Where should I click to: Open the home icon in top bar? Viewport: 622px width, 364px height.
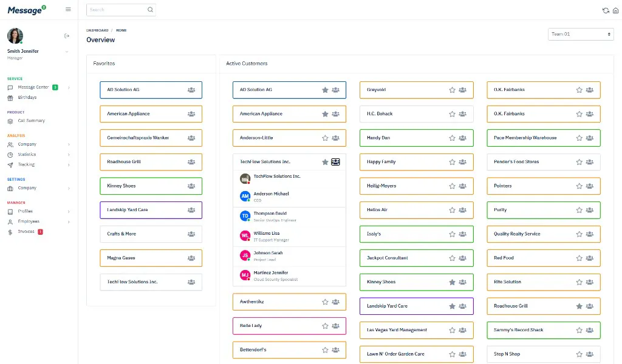click(616, 11)
